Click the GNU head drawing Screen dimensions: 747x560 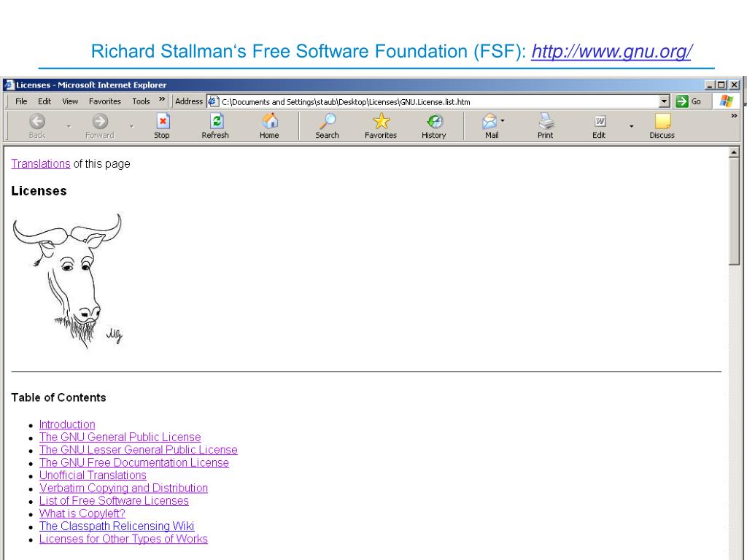[67, 281]
